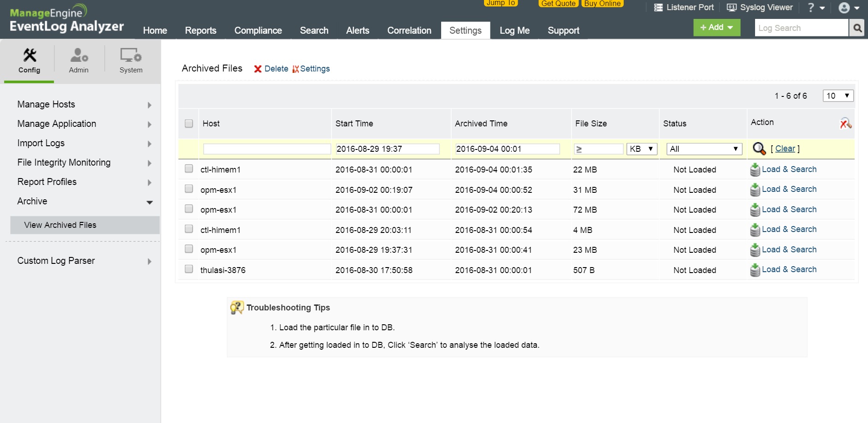Screen dimensions: 868x423
Task: Open the Status filter dropdown showing All
Action: (x=704, y=149)
